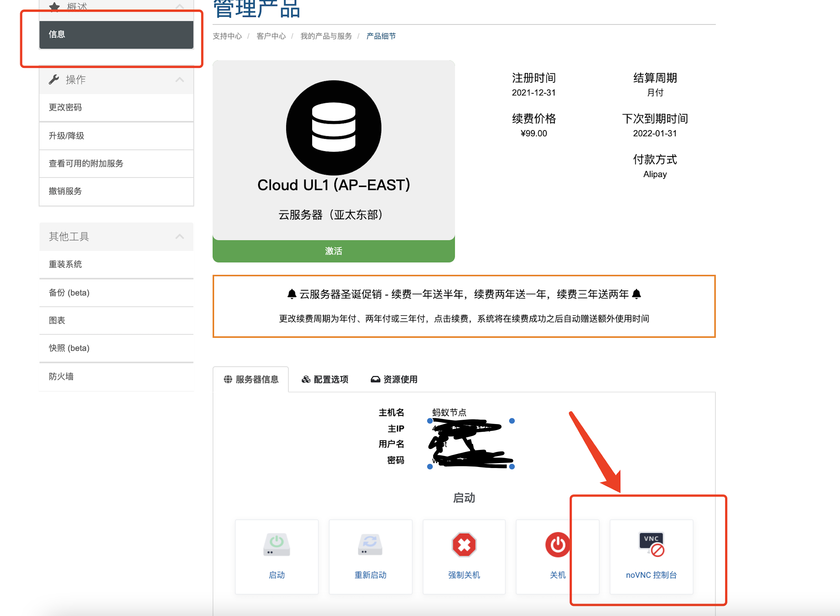The image size is (840, 616).
Task: Open 查看可用的附加服务
Action: click(x=116, y=163)
